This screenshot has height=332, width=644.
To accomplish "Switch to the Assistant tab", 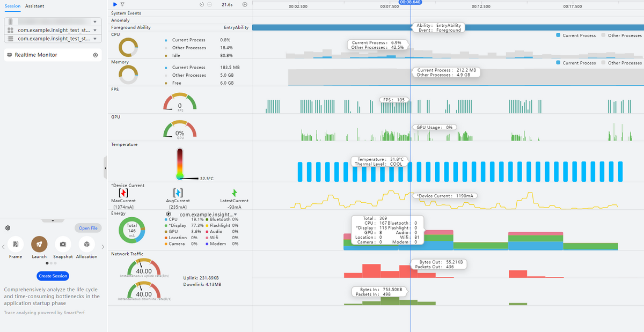I will (x=34, y=6).
